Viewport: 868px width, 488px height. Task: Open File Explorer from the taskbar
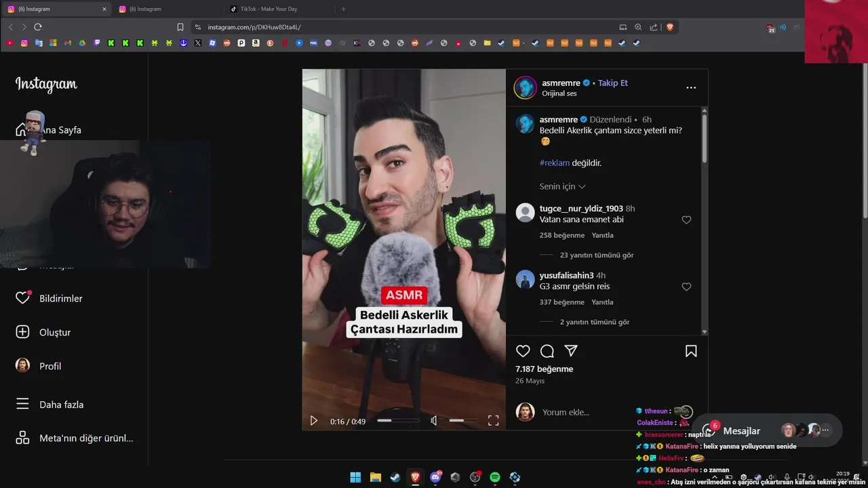pyautogui.click(x=375, y=477)
